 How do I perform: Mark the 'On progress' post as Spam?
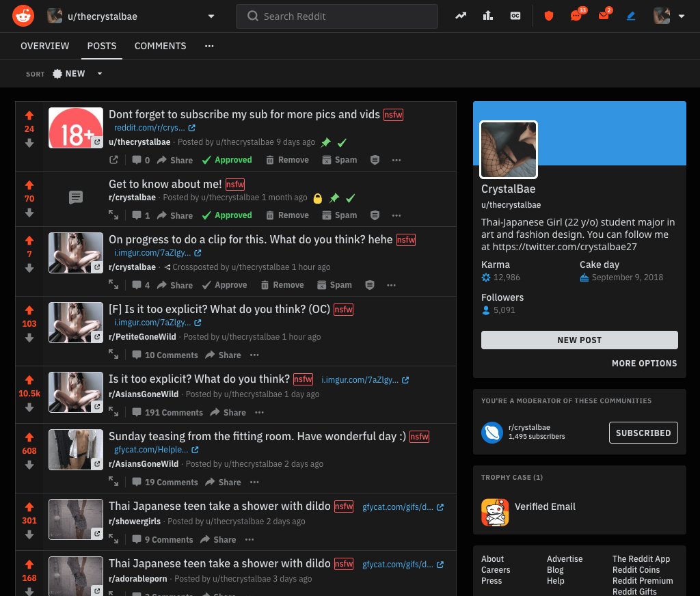tap(334, 285)
